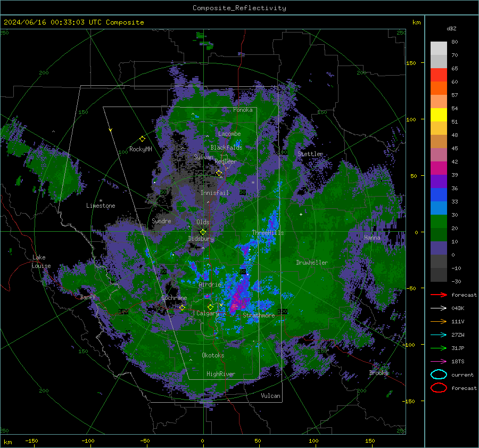Click the Ponoka label on the map
Viewport: 479px width, 448px height.
point(243,110)
